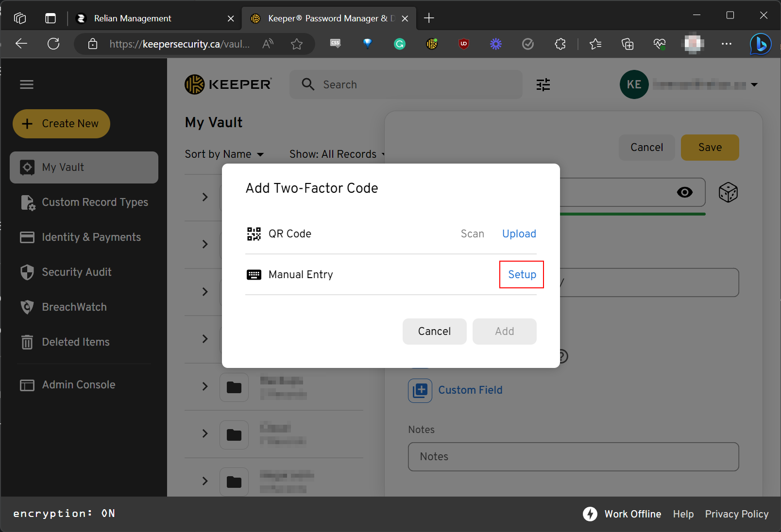Close the Relian Management tab
The width and height of the screenshot is (781, 532).
[231, 18]
